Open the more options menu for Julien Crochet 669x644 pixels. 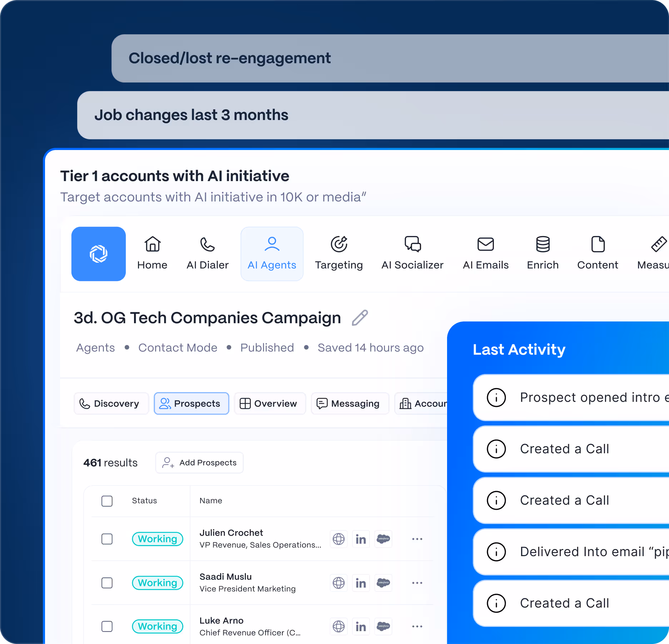[x=417, y=539]
